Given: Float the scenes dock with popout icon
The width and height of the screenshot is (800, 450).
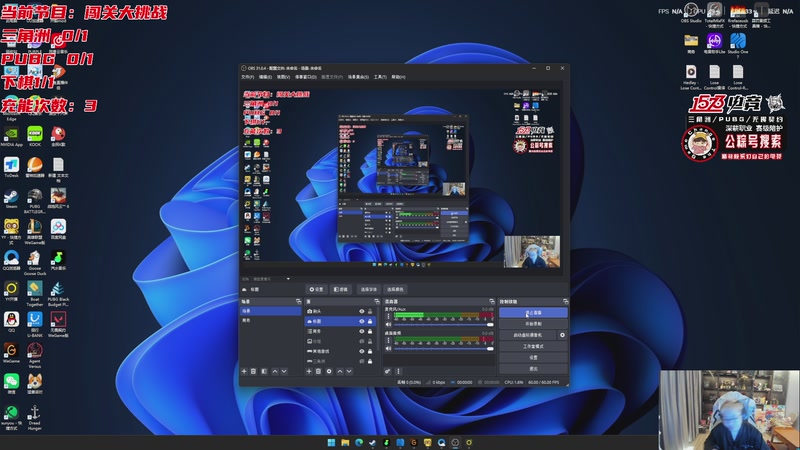Looking at the screenshot, I should click(298, 302).
